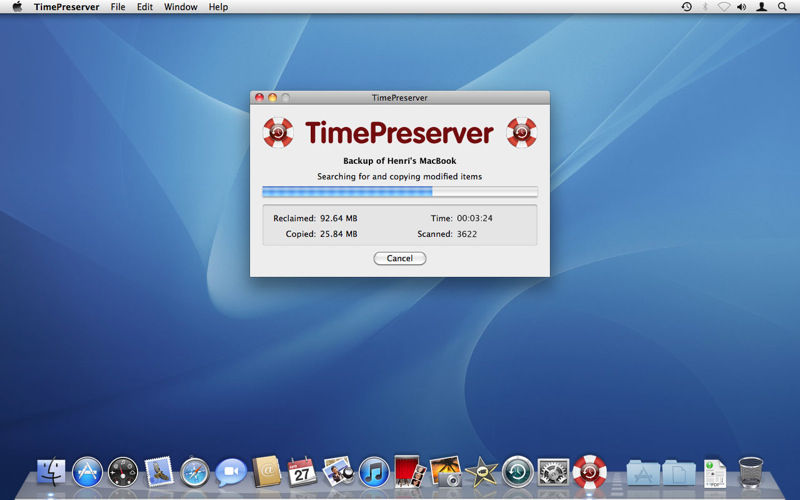Click TimePreserver lifebuoy icon in Dock
Image resolution: width=800 pixels, height=500 pixels.
pos(589,471)
